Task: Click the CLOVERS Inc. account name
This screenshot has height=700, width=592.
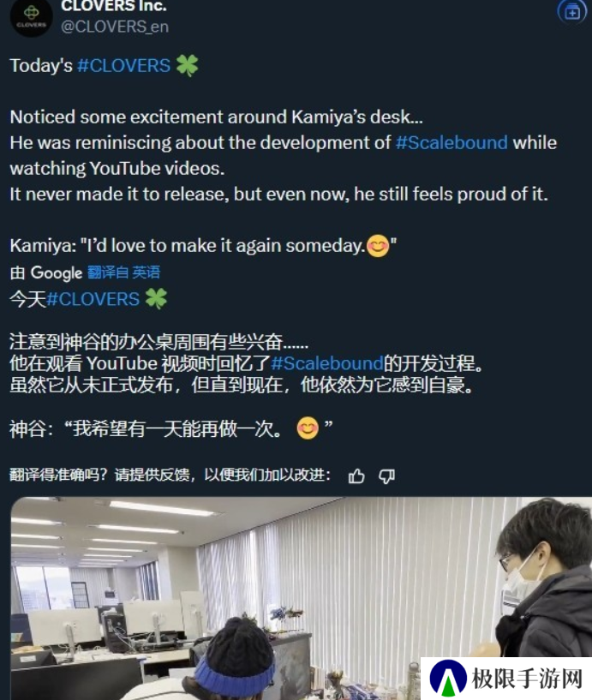Action: coord(114,6)
